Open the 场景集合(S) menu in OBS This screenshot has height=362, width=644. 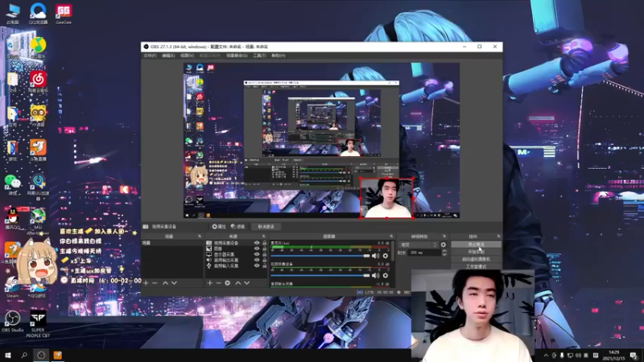tap(237, 56)
